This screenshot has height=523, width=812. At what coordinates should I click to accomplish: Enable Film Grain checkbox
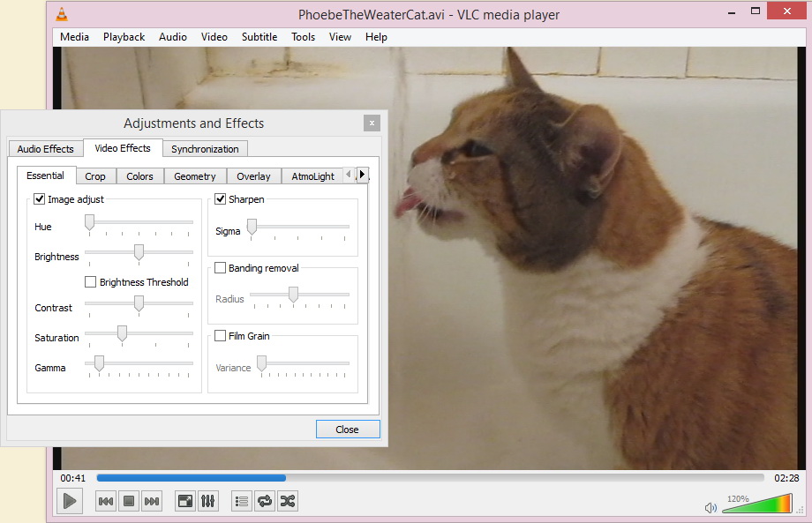(x=220, y=336)
